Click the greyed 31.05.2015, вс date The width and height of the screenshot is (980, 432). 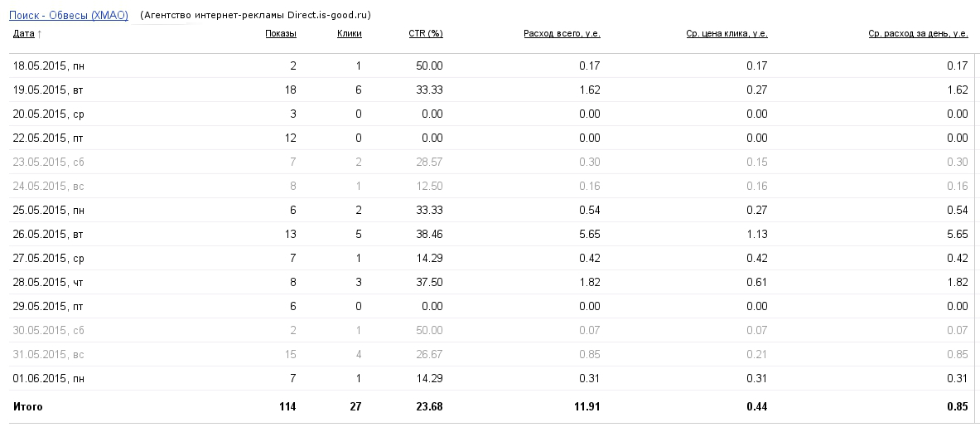coord(48,354)
